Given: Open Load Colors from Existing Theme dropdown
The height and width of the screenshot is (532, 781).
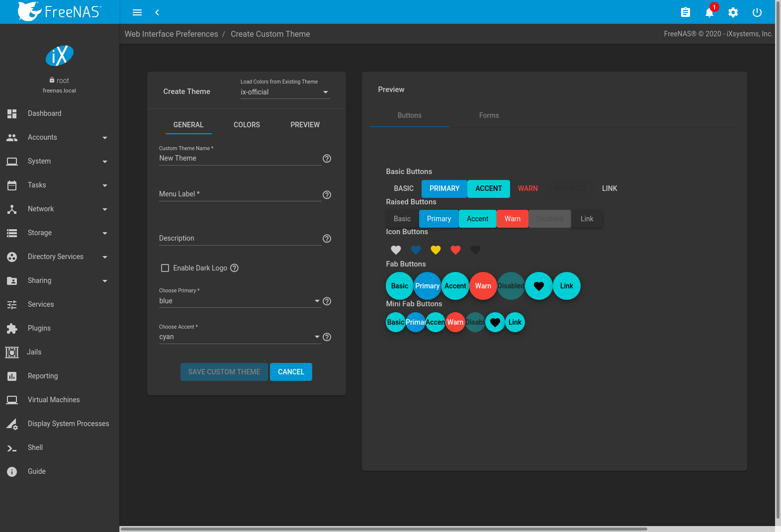Looking at the screenshot, I should tap(285, 92).
